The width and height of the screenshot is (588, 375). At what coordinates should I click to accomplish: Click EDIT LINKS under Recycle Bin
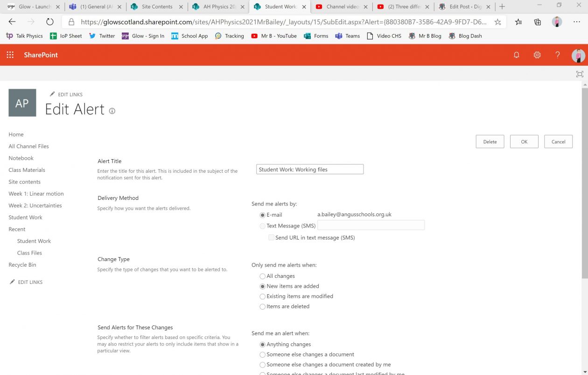[26, 282]
